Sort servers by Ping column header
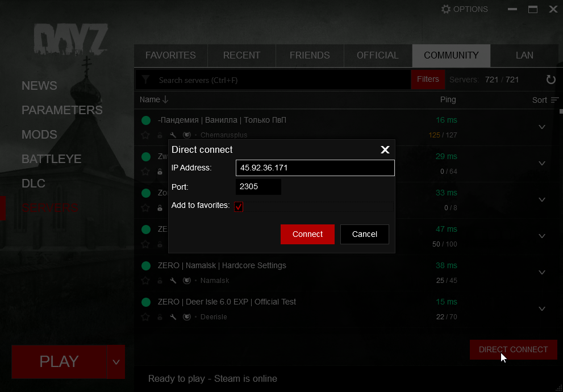This screenshot has width=563, height=392. (448, 99)
